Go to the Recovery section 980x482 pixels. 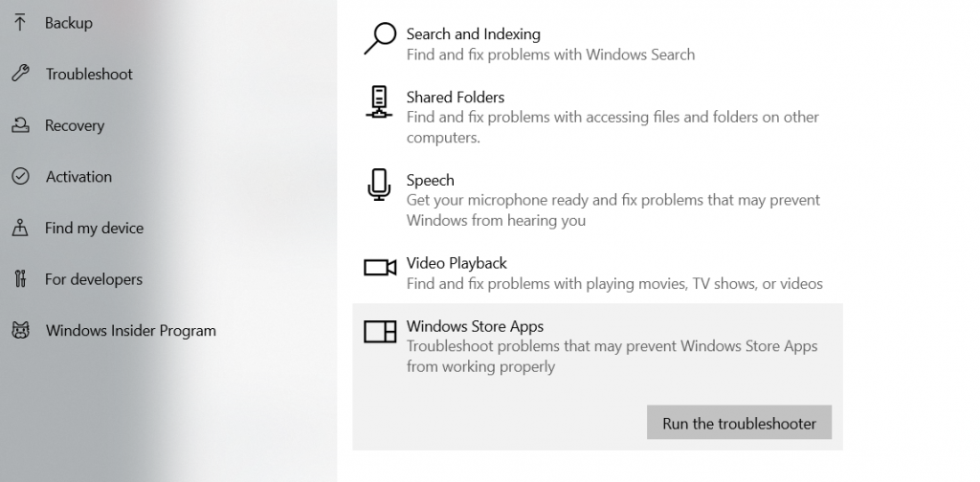coord(75,125)
